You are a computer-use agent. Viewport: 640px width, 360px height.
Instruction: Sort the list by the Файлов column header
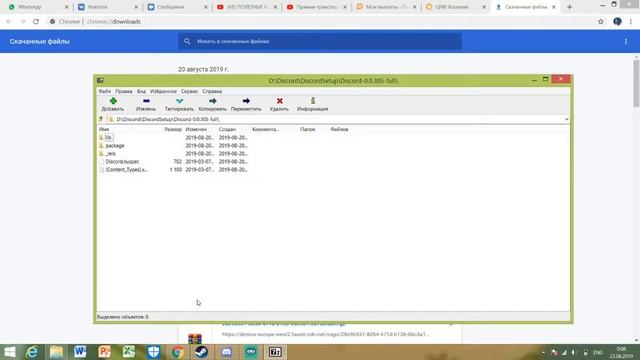(340, 129)
